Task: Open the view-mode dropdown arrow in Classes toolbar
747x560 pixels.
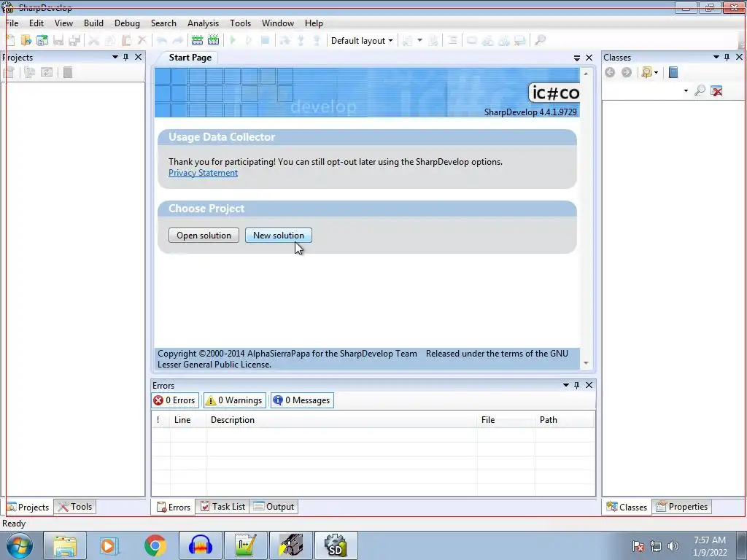Action: pyautogui.click(x=656, y=72)
